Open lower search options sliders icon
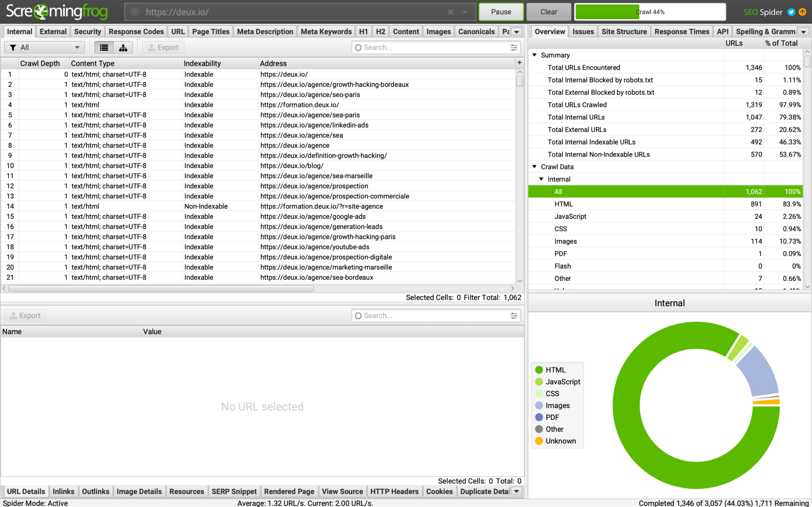The width and height of the screenshot is (812, 507). point(514,316)
